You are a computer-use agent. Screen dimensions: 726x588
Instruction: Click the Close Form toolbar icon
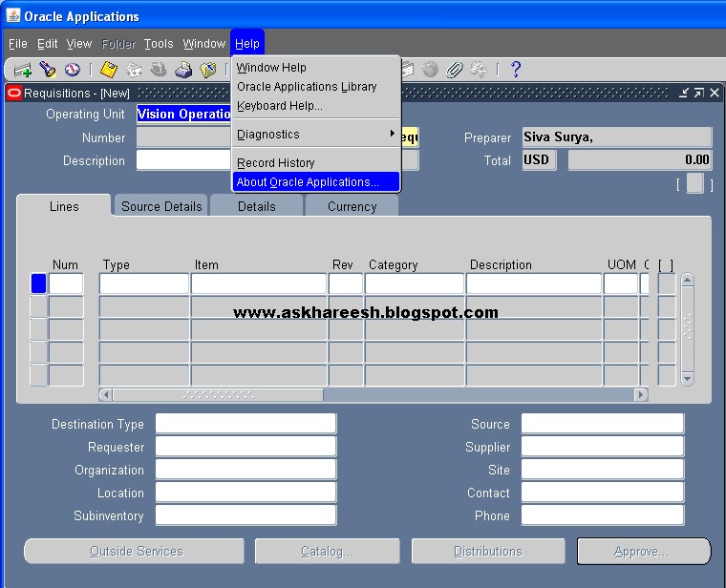(x=208, y=70)
